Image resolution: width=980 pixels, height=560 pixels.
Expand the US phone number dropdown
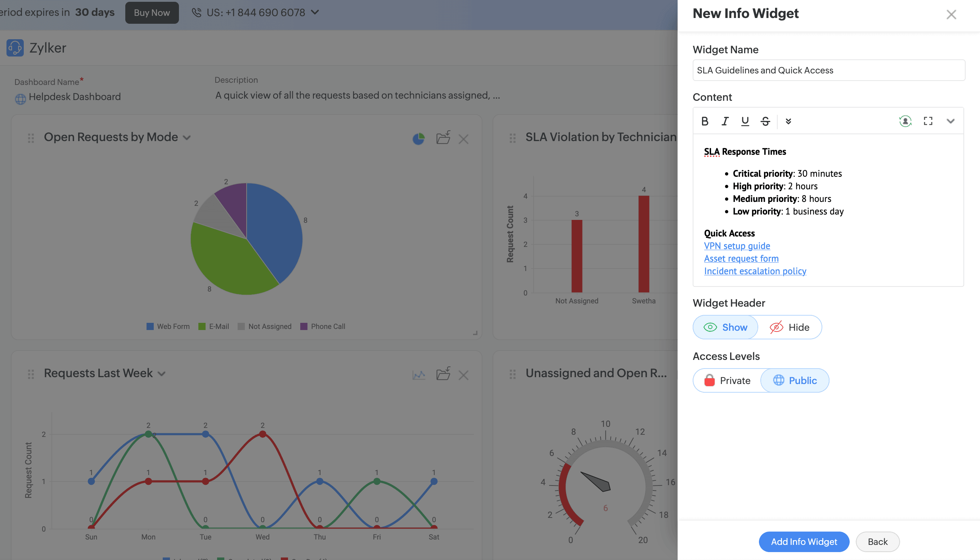pyautogui.click(x=315, y=12)
